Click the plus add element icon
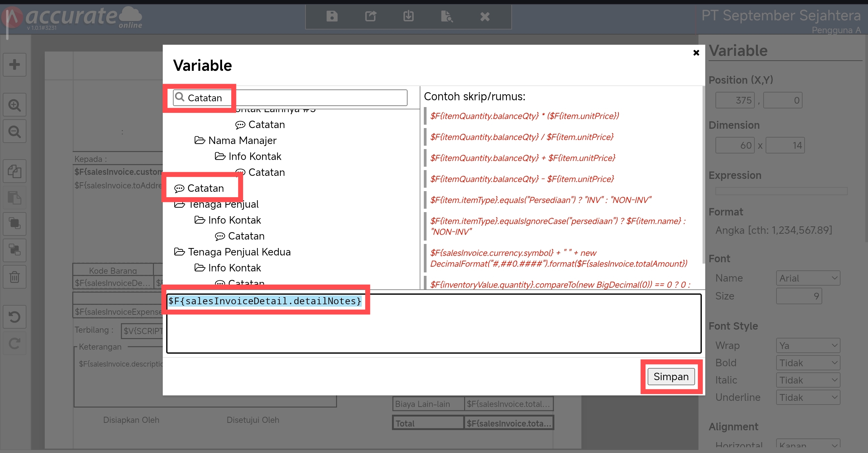868x453 pixels. pos(15,64)
